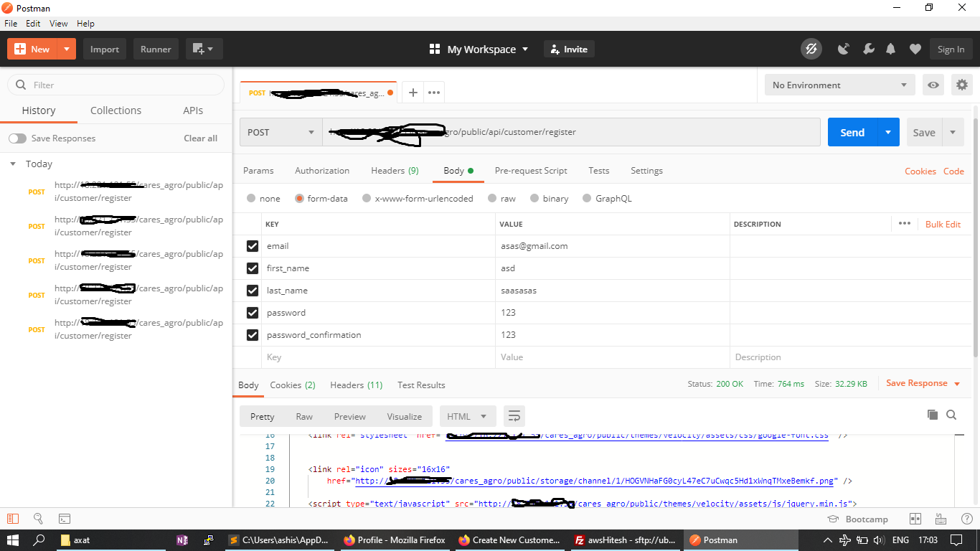Click the Send button
The width and height of the screenshot is (980, 551).
coord(852,132)
